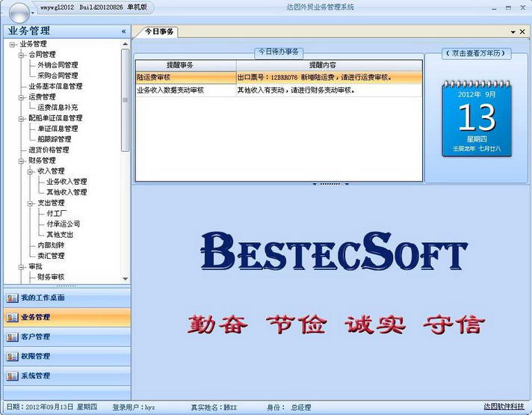Open 其他收入管理 tree item

(x=66, y=192)
